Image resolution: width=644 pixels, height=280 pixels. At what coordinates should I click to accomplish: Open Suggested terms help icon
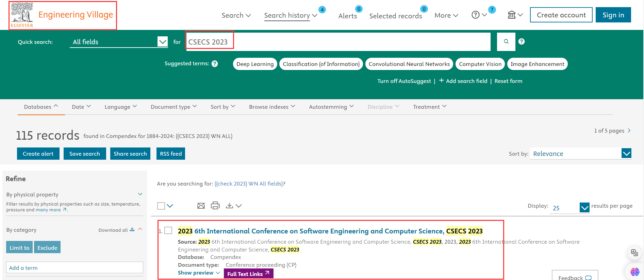[x=215, y=64]
